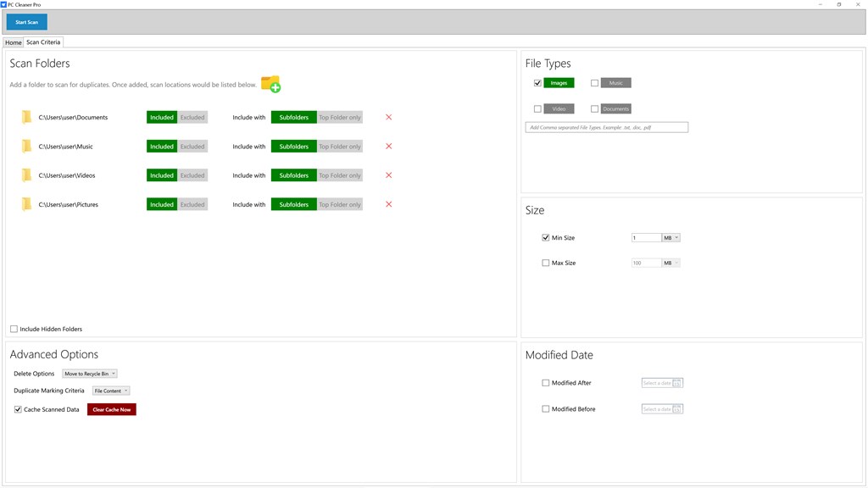Remove the Pictures folder with red X
Viewport: 868px width, 488px height.
point(388,204)
